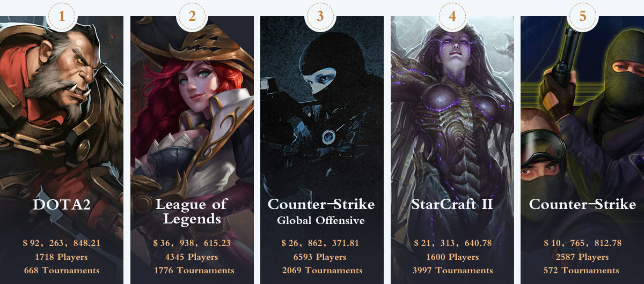Open the League of Legends card artwork
Screen dimensions: 644x284
coord(192,107)
